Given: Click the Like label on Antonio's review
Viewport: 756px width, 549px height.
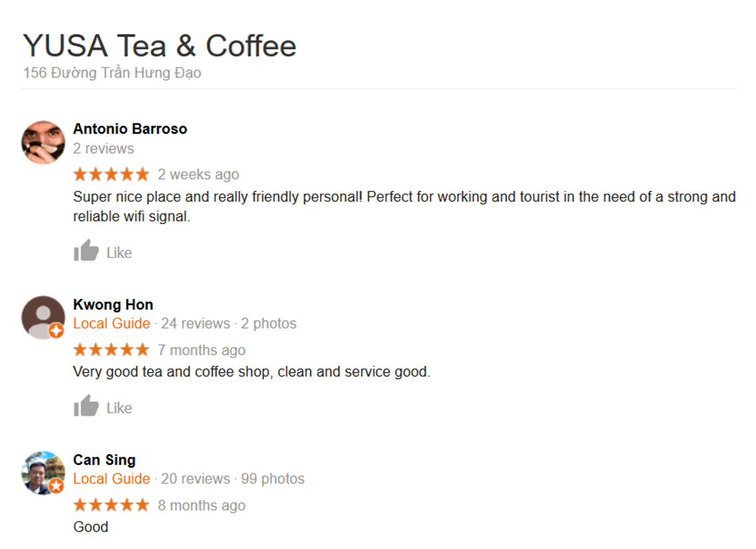Looking at the screenshot, I should 119,253.
